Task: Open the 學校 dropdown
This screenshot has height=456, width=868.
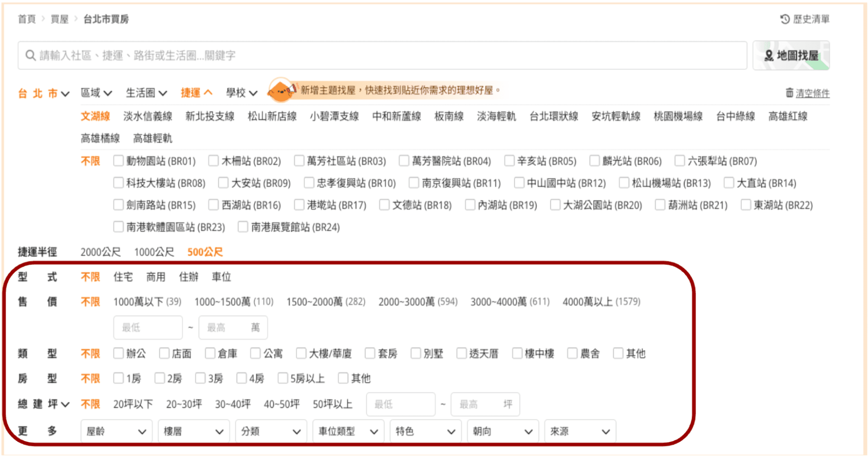Action: (x=242, y=93)
